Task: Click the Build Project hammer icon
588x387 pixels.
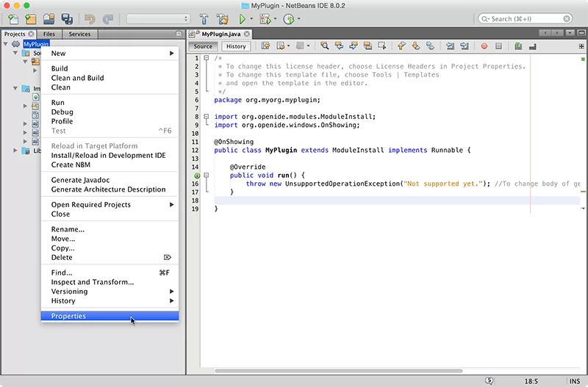Action: (204, 19)
